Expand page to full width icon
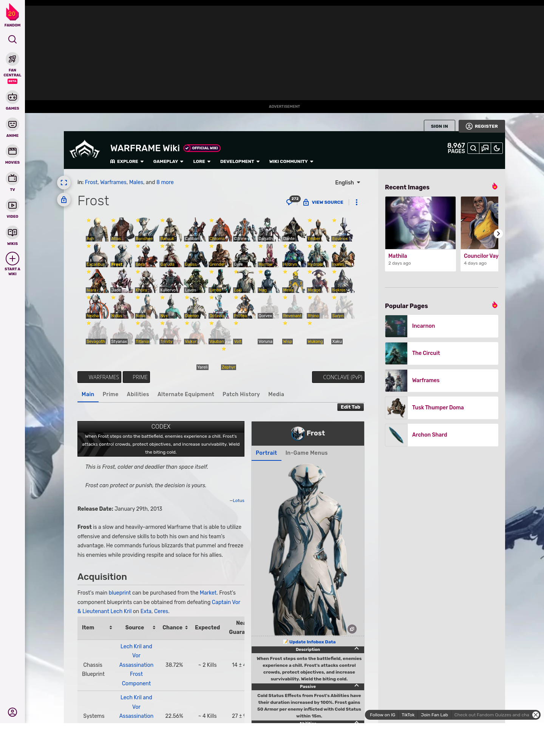Screen dimensions: 544x756 point(64,183)
